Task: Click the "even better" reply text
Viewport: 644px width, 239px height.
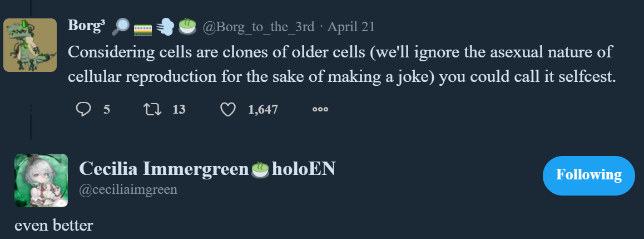Action: [53, 225]
